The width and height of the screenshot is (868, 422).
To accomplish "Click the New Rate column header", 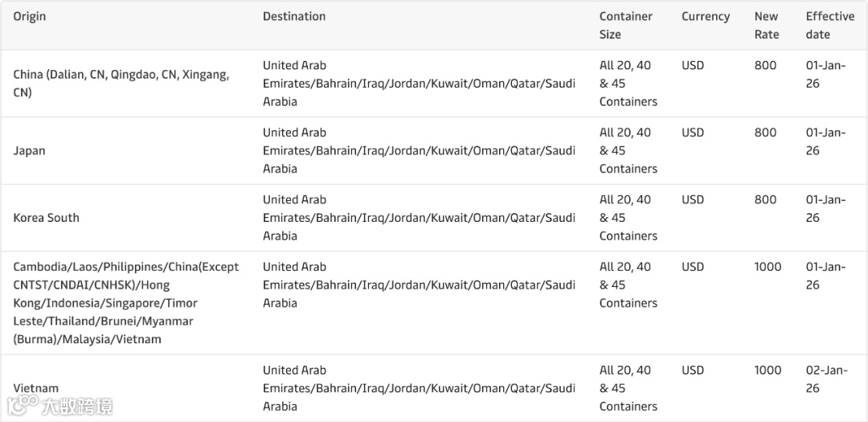I will (766, 25).
